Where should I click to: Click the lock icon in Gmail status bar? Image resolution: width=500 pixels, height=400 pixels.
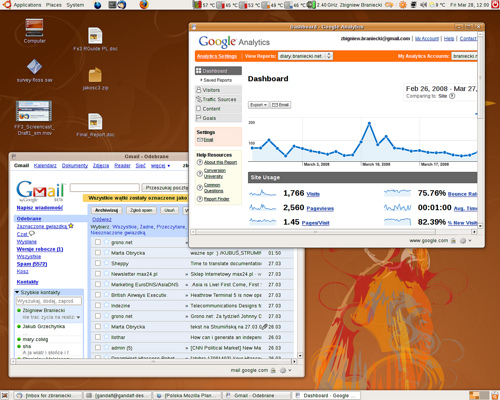pyautogui.click(x=273, y=370)
